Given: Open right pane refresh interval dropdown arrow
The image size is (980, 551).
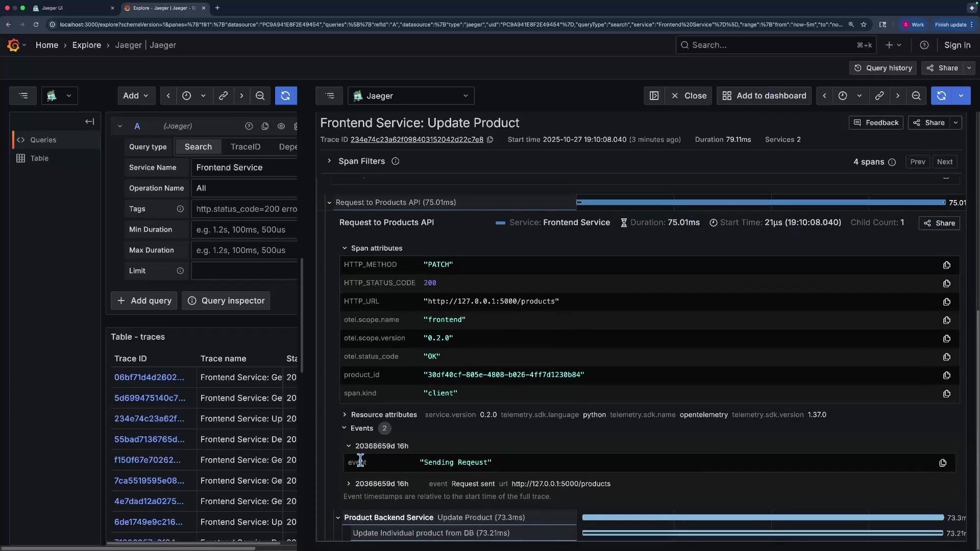Looking at the screenshot, I should point(961,96).
